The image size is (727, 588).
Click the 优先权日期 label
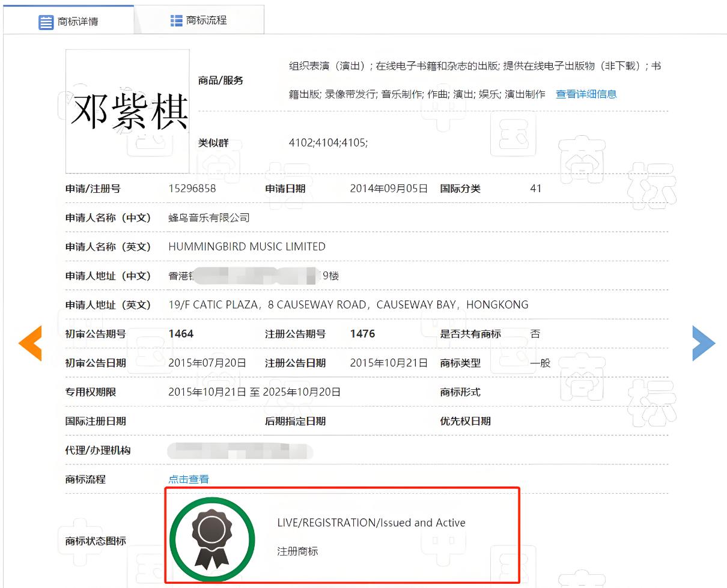(465, 421)
